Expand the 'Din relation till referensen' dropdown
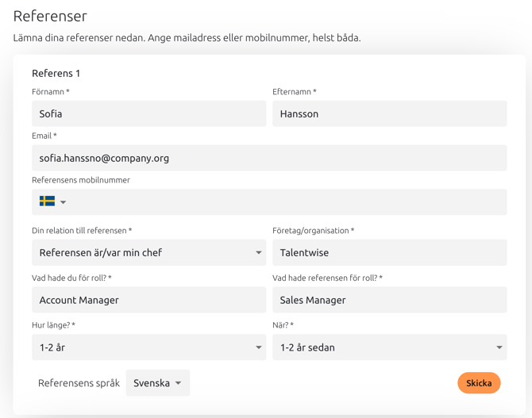532x418 pixels. [x=149, y=252]
